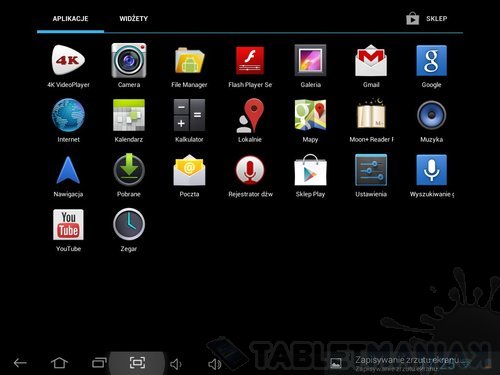Tap the Home navigation button
The height and width of the screenshot is (375, 500).
pos(59,363)
